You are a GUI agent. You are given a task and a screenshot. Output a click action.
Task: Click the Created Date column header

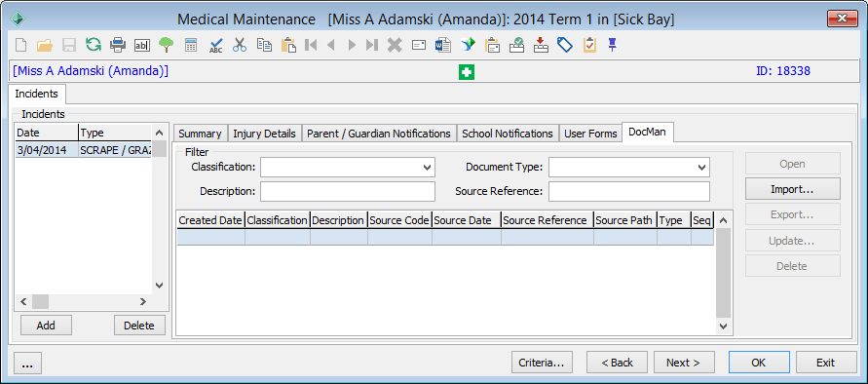click(x=210, y=220)
